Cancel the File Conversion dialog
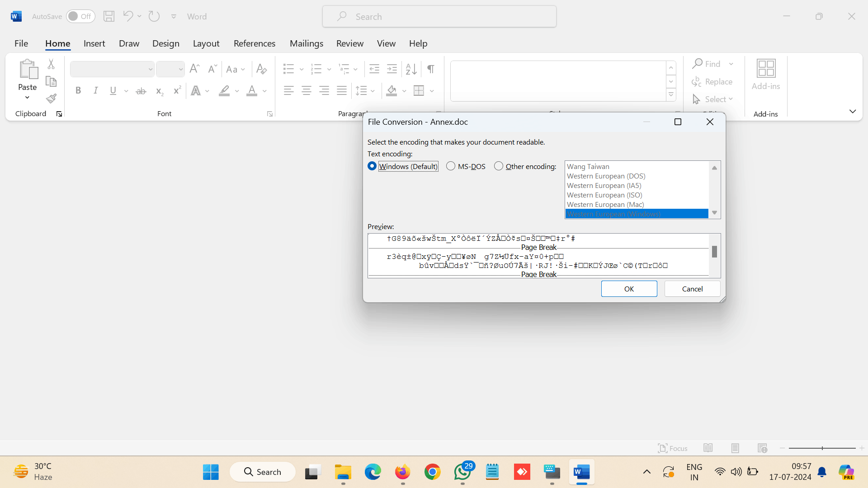Viewport: 868px width, 488px height. (x=692, y=289)
